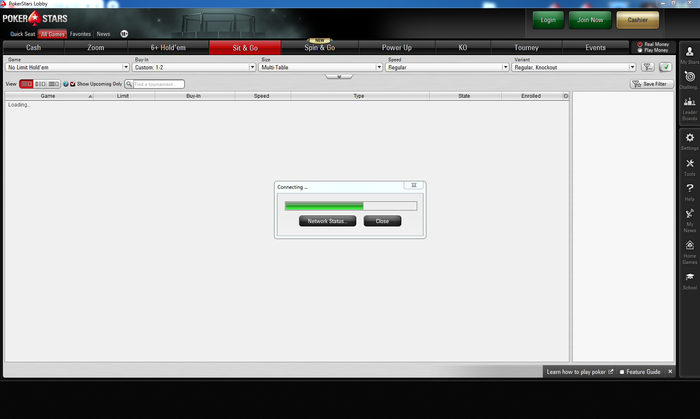
Task: Sort by the Type column header
Action: click(359, 96)
